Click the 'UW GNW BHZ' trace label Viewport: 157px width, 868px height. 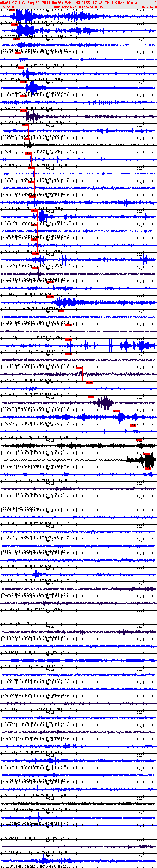tap(12, 738)
